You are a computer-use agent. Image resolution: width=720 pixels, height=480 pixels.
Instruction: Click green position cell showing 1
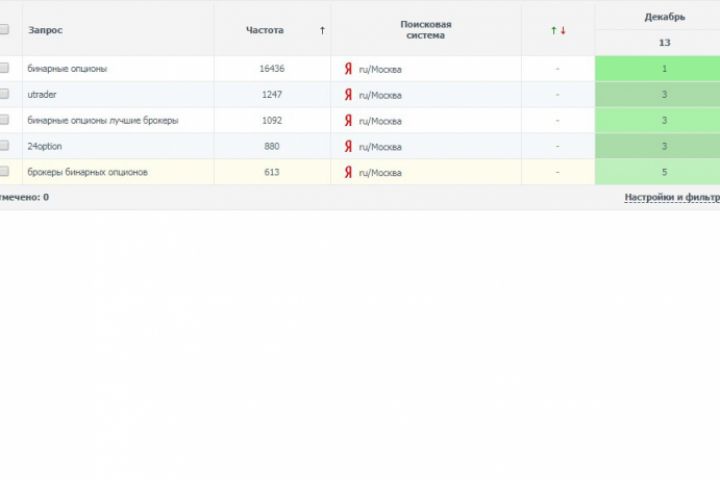click(658, 69)
